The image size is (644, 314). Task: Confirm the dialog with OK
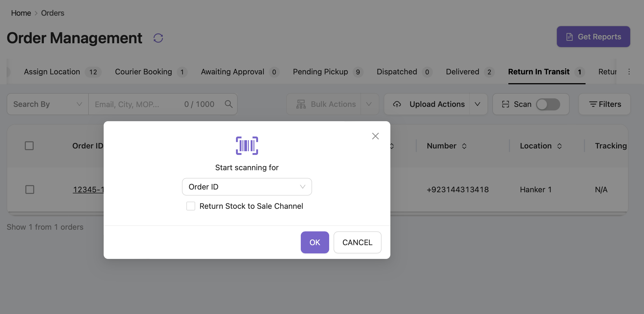(x=315, y=242)
